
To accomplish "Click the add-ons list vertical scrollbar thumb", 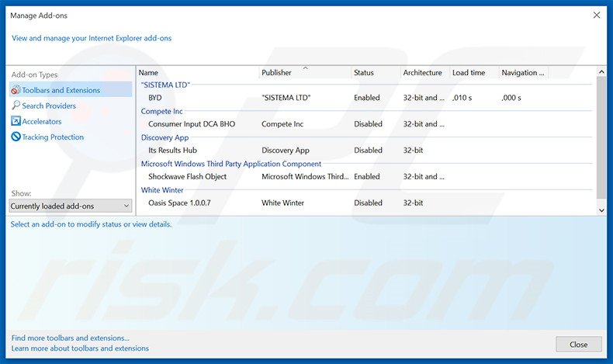I will click(x=601, y=137).
